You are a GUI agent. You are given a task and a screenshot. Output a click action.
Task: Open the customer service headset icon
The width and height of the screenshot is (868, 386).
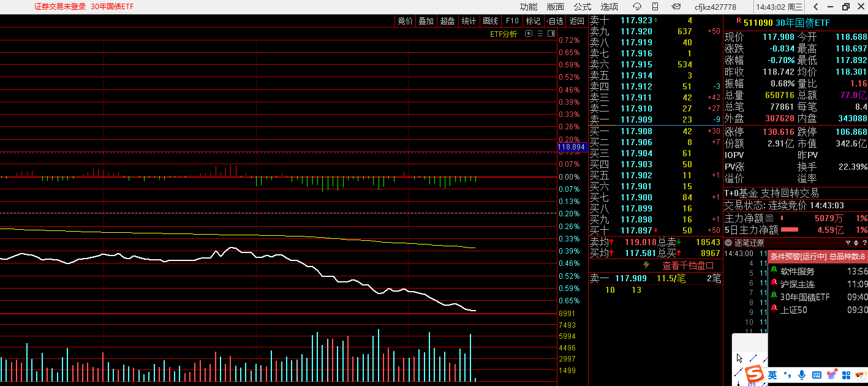point(637,7)
